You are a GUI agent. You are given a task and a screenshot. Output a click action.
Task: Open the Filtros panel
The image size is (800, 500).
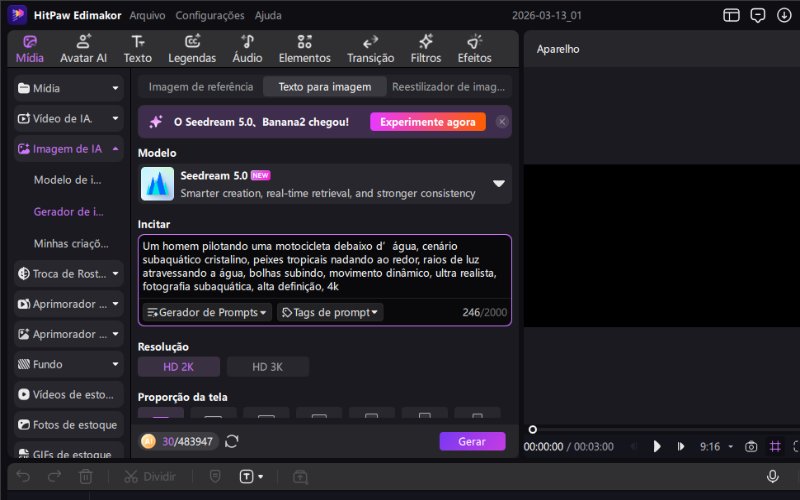click(x=426, y=49)
